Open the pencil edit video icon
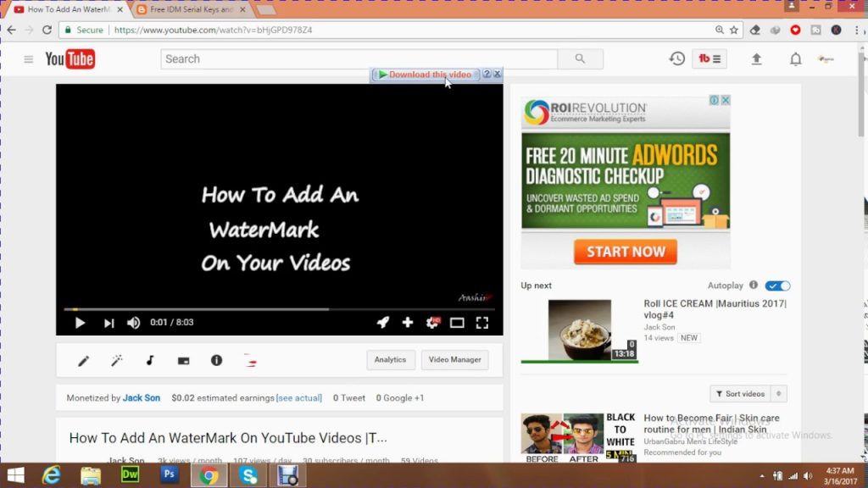This screenshot has height=488, width=868. [x=84, y=361]
